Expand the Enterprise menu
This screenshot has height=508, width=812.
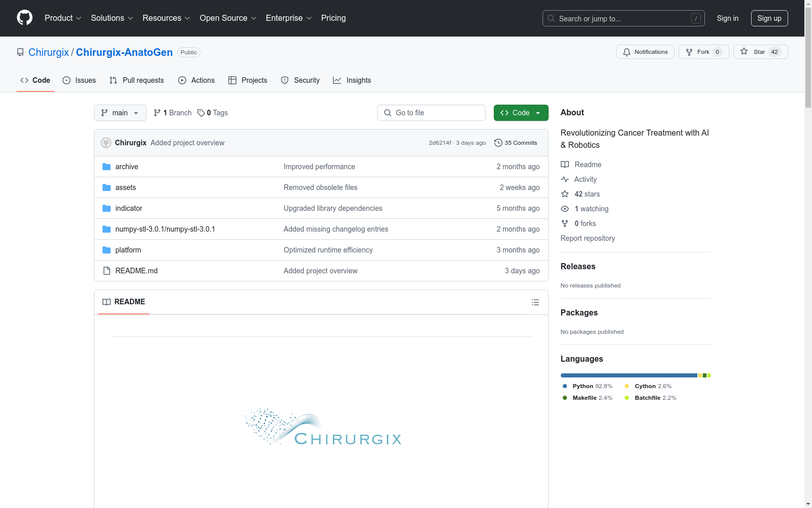[x=289, y=18]
